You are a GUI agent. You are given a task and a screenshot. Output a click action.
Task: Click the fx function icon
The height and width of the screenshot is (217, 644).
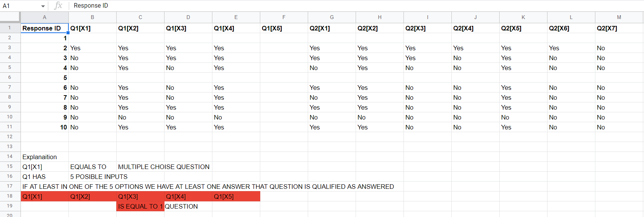(58, 6)
